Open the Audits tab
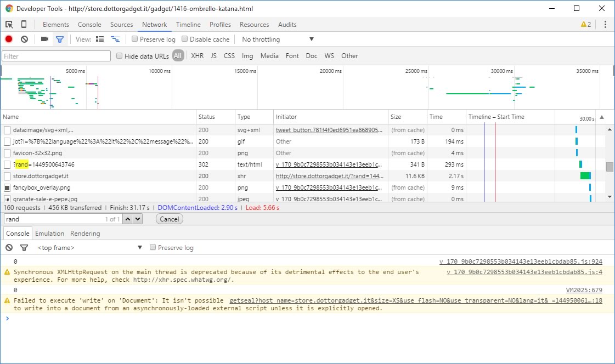 [287, 24]
